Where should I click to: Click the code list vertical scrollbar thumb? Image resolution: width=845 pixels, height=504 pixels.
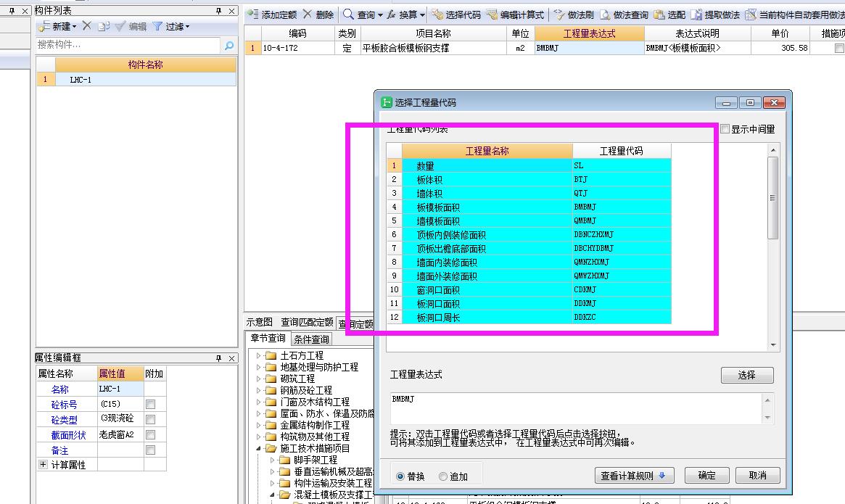pos(772,198)
